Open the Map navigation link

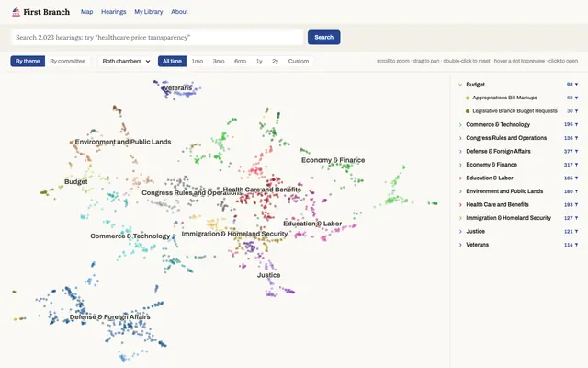86,12
